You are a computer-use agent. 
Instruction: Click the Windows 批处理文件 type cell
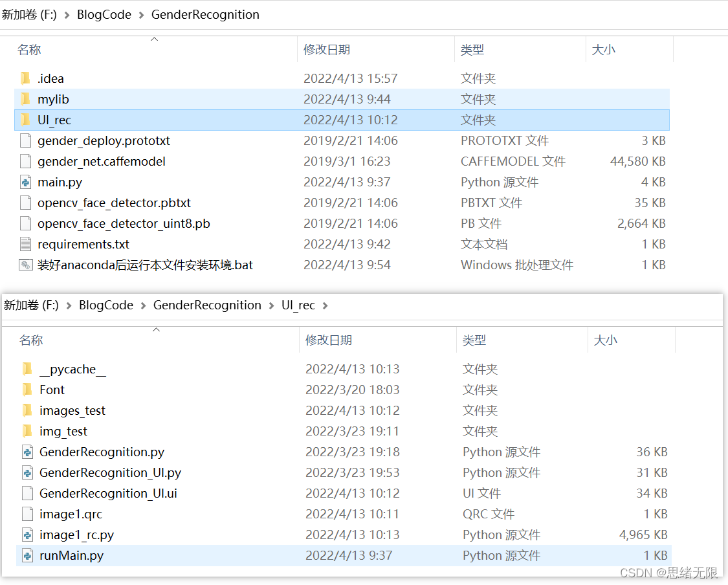pyautogui.click(x=517, y=265)
